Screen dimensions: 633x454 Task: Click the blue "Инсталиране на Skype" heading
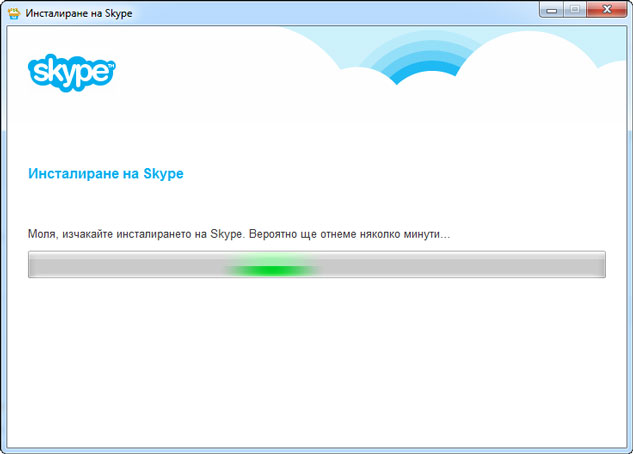click(106, 174)
